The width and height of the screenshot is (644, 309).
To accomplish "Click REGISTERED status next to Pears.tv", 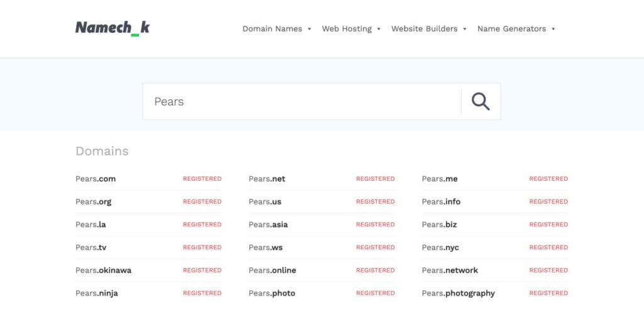I will pos(202,247).
